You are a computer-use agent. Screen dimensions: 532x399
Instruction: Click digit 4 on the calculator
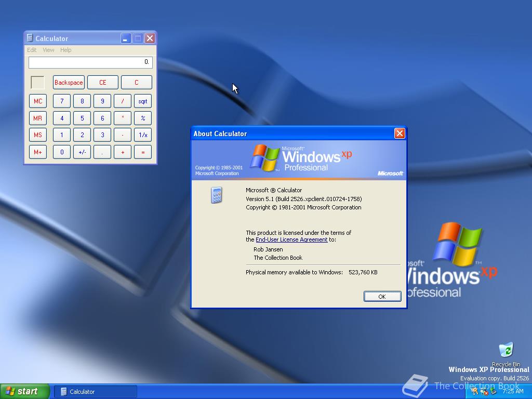[62, 118]
